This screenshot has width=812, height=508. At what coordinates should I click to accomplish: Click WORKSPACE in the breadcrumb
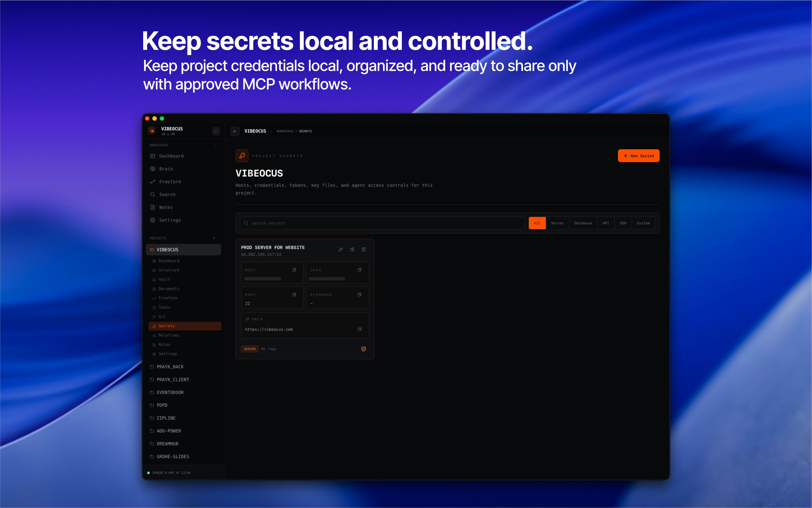point(285,131)
